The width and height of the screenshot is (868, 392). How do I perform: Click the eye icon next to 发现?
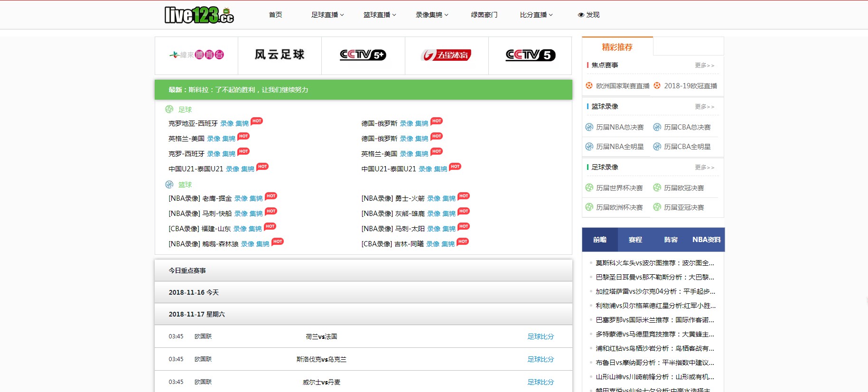coord(581,15)
